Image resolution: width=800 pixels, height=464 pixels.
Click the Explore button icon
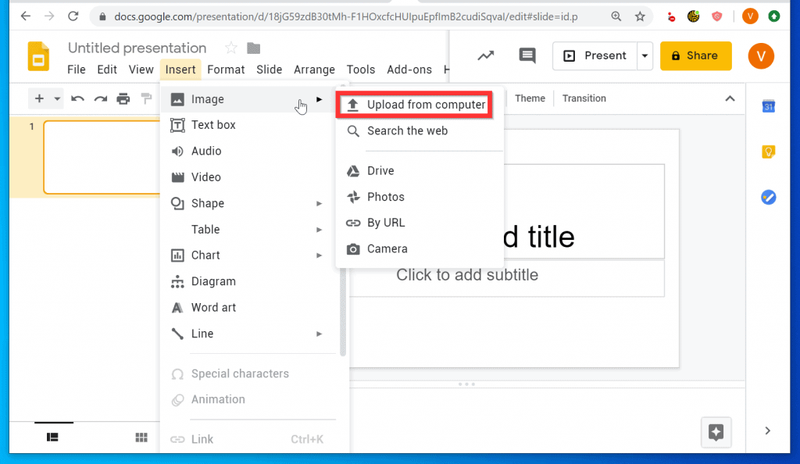pos(716,432)
